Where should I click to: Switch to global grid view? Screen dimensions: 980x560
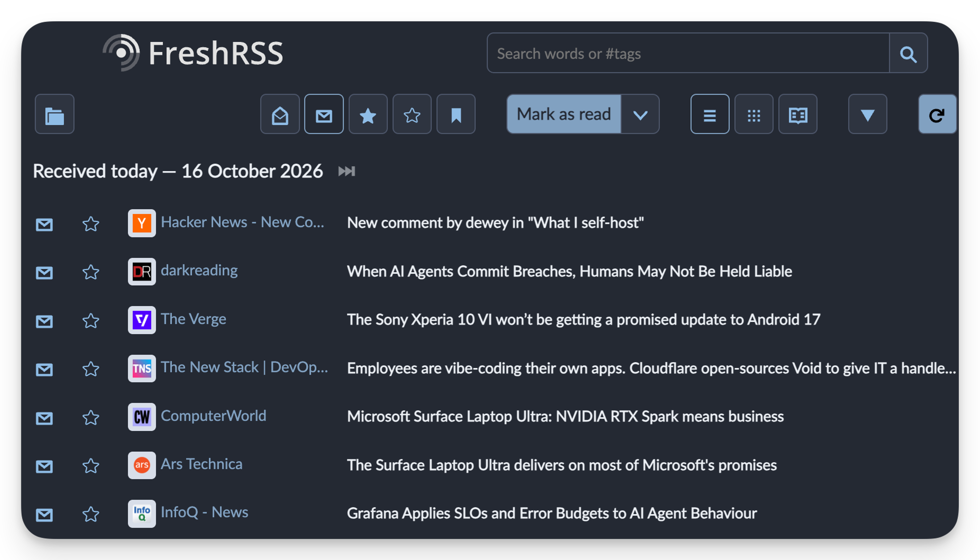coord(754,114)
